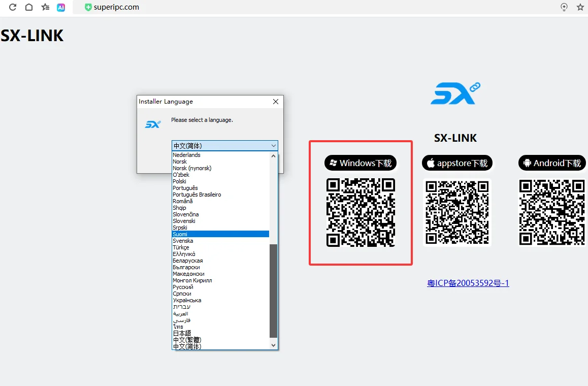The image size is (588, 386).
Task: Choose Български in the list
Action: [220, 267]
